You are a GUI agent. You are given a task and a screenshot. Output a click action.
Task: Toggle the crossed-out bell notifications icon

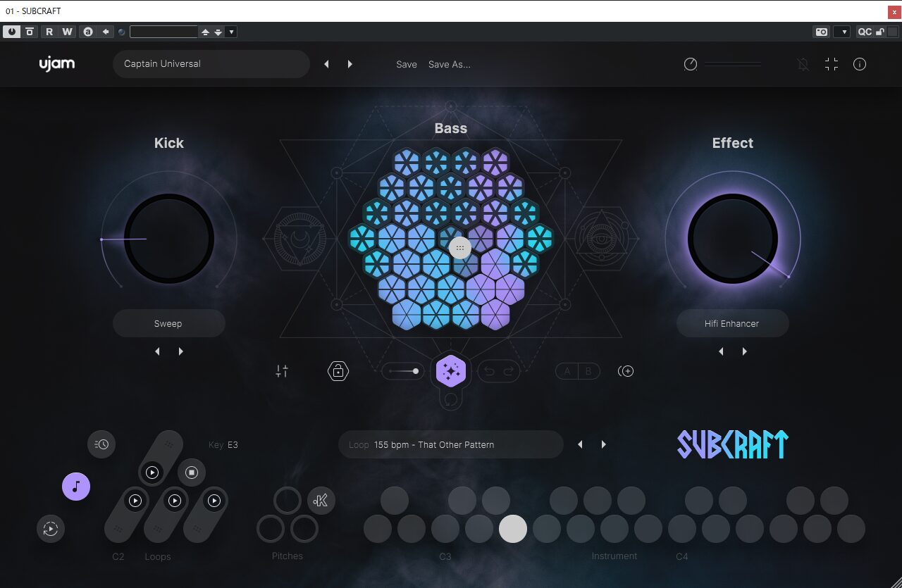803,64
